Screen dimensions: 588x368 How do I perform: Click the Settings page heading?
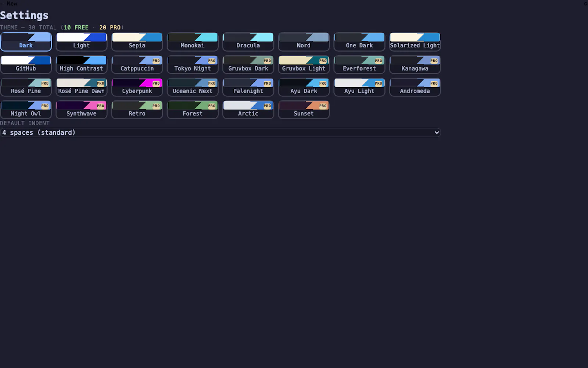(24, 15)
